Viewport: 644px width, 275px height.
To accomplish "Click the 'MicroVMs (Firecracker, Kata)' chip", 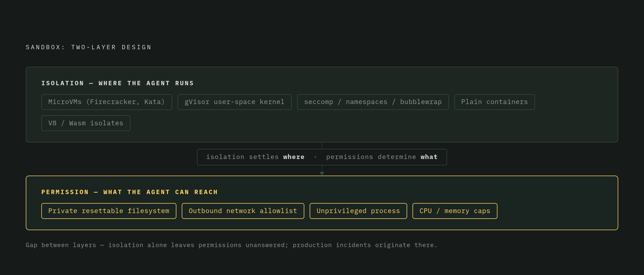I will click(107, 102).
